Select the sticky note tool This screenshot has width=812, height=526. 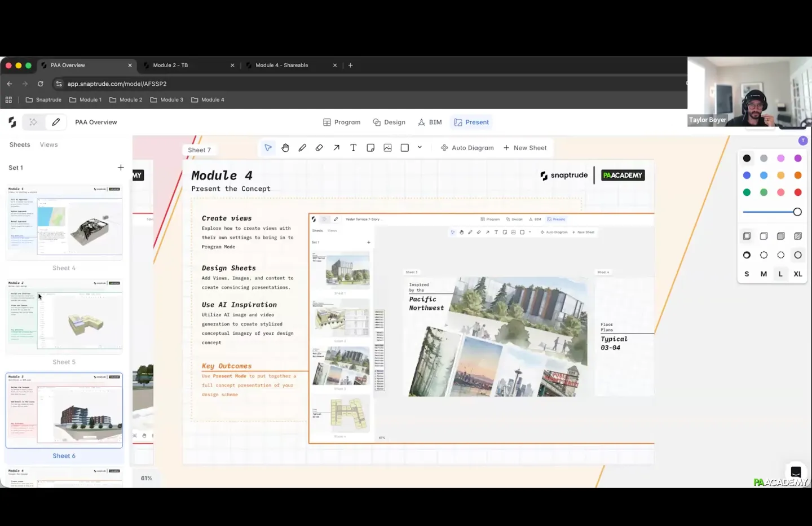pos(370,148)
